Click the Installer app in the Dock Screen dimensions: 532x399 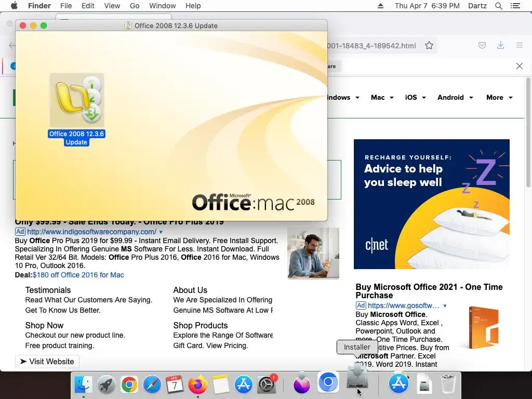pyautogui.click(x=357, y=377)
